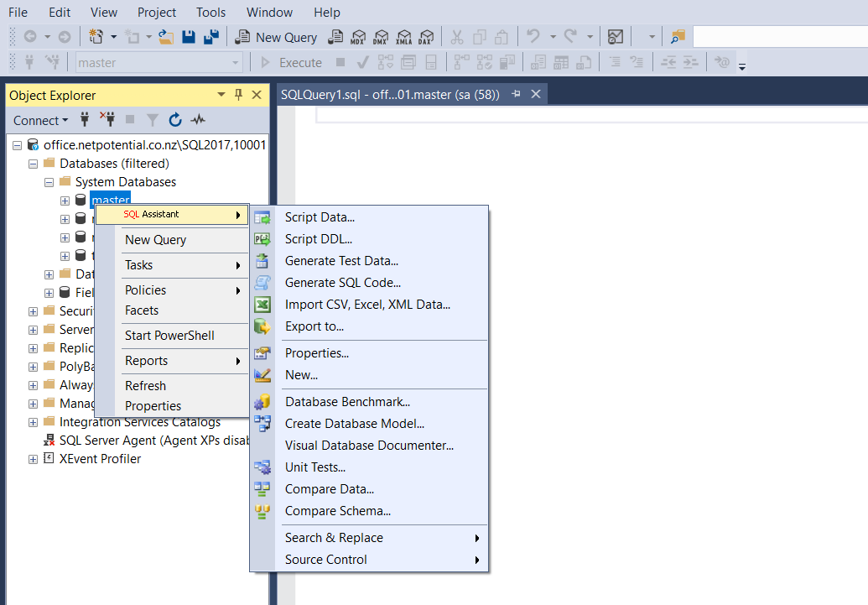
Task: Click the XMLA query icon
Action: point(404,37)
